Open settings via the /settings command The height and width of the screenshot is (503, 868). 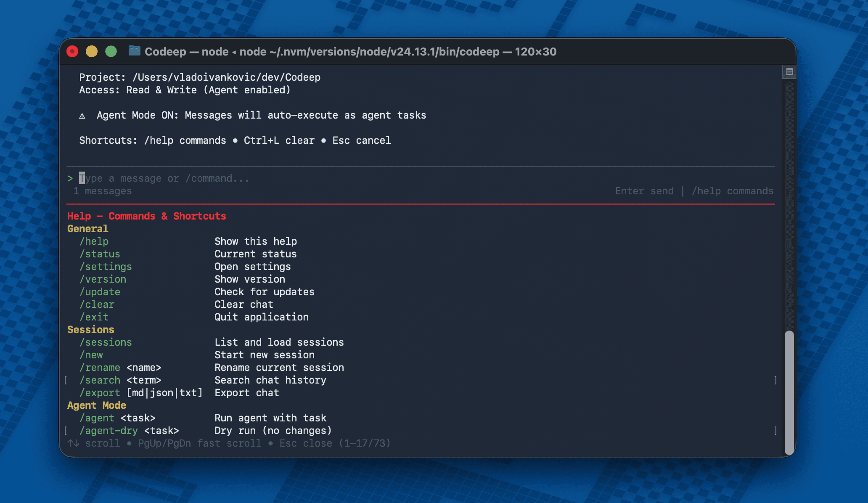tap(106, 266)
